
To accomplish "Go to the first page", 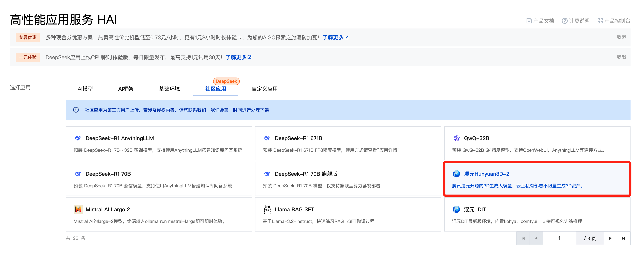I will click(523, 238).
